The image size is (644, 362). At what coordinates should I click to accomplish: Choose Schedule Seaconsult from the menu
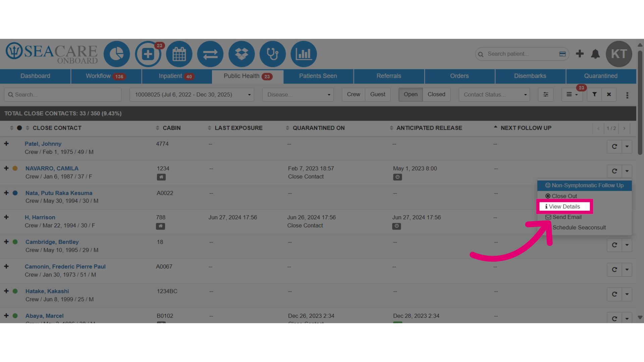coord(584,228)
